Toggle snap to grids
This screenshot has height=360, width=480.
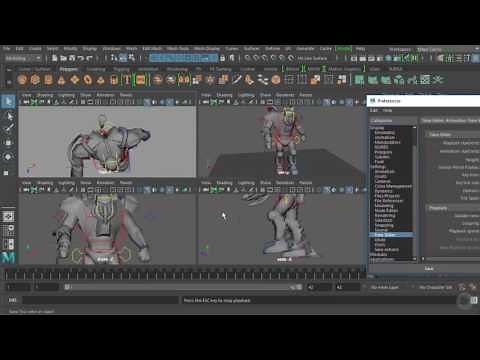(247, 58)
